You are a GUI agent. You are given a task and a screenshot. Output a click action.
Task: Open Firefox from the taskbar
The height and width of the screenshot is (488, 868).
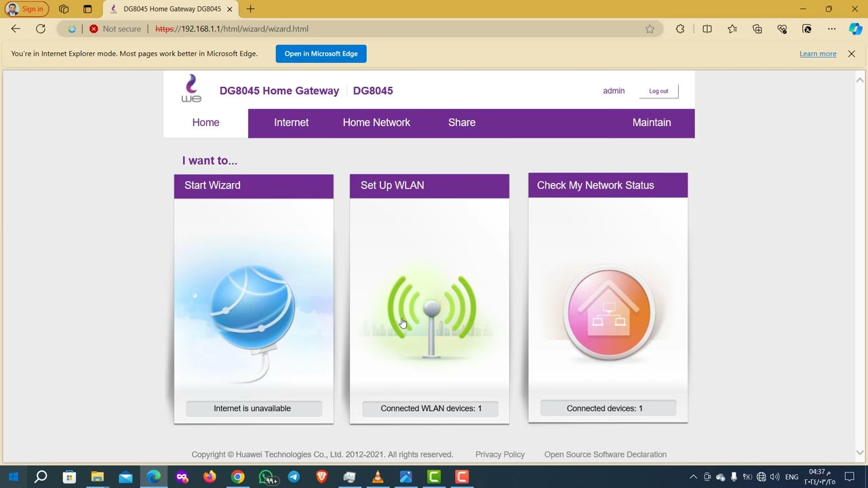point(210,477)
